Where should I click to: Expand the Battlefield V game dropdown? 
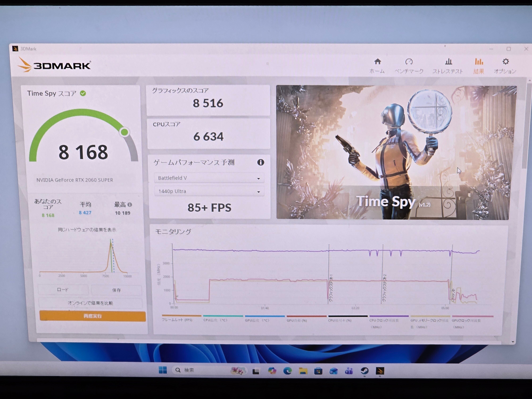pyautogui.click(x=209, y=178)
